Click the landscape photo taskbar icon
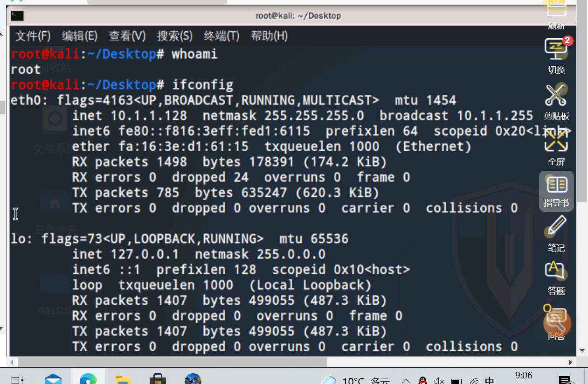This screenshot has height=384, width=588. [193, 379]
